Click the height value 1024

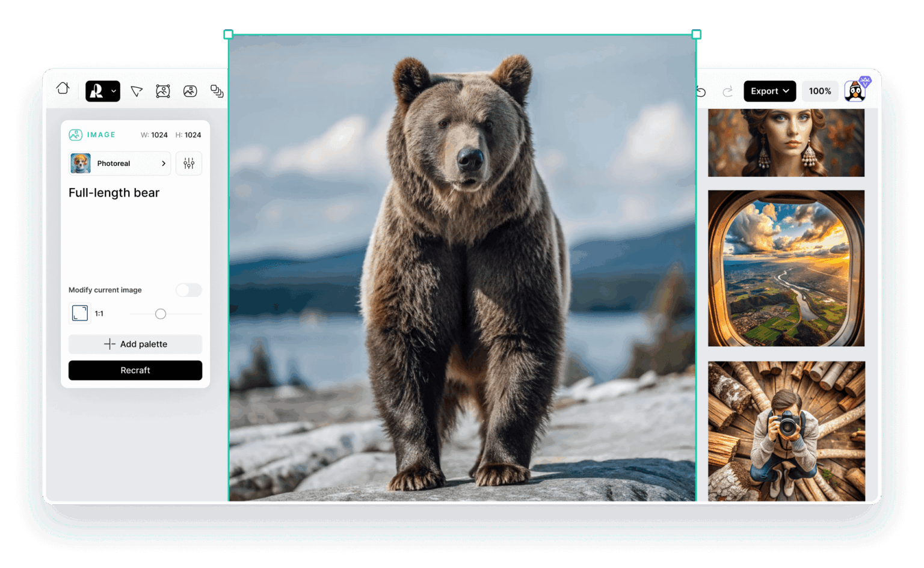pos(193,135)
